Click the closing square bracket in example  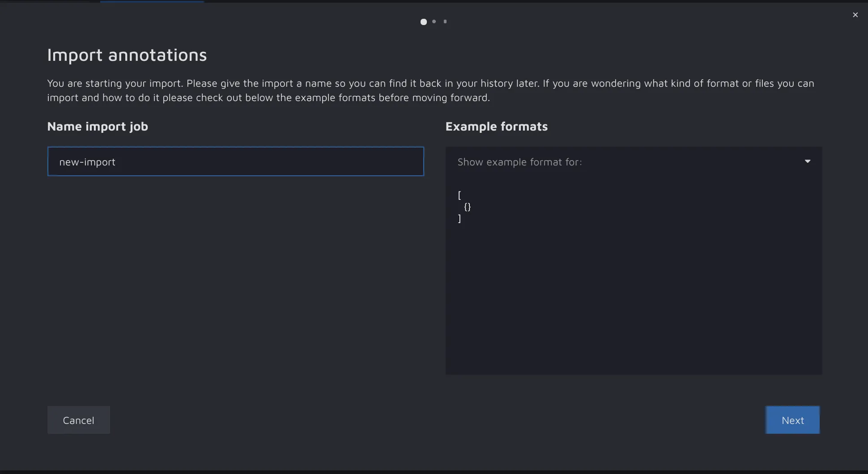[x=460, y=219]
